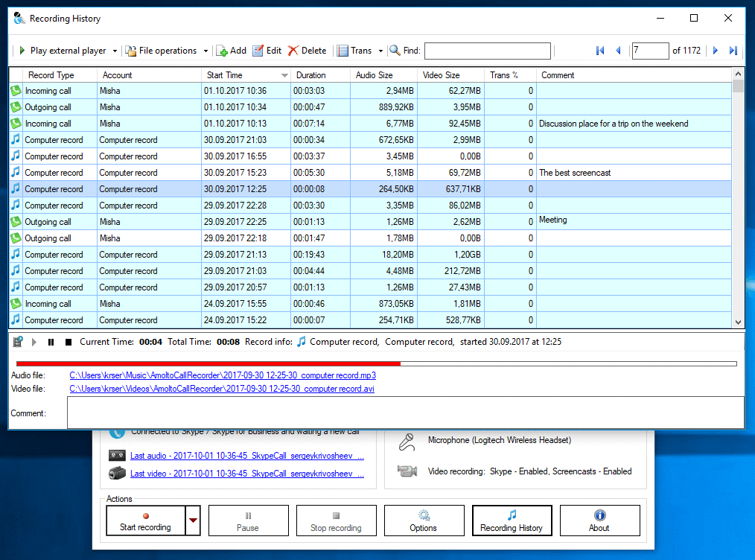The width and height of the screenshot is (755, 560).
Task: Pause playback of the recording
Action: click(x=51, y=342)
